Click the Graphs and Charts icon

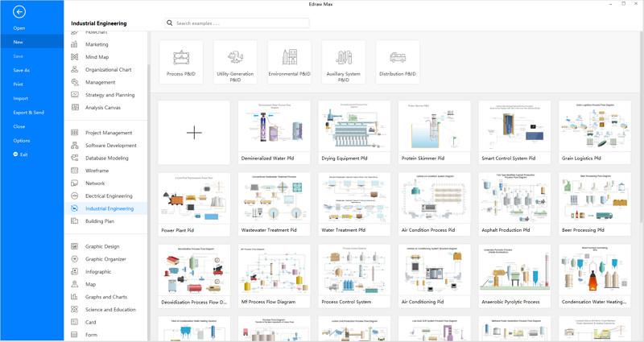point(74,297)
